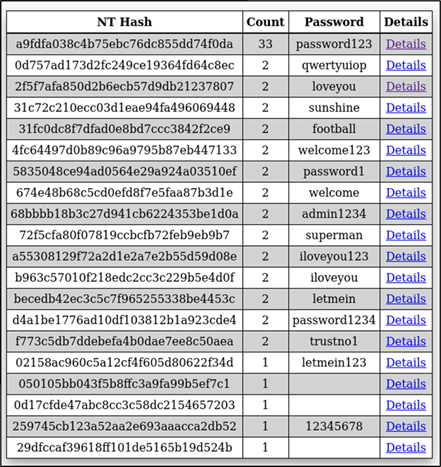Open Details link for password1 row
This screenshot has width=441, height=467.
coord(406,171)
